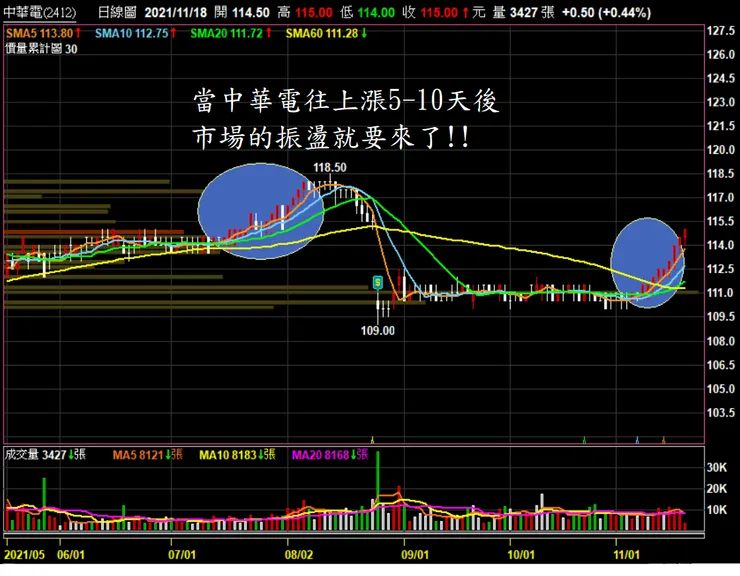
Task: Click the volume 3427 張 in the header
Action: tap(532, 12)
